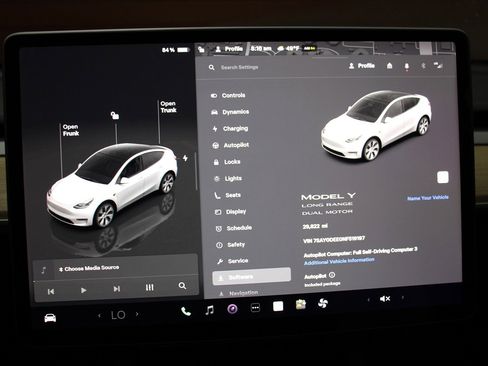Open the Schedule settings
Screen dimensions: 488x366
click(234, 228)
